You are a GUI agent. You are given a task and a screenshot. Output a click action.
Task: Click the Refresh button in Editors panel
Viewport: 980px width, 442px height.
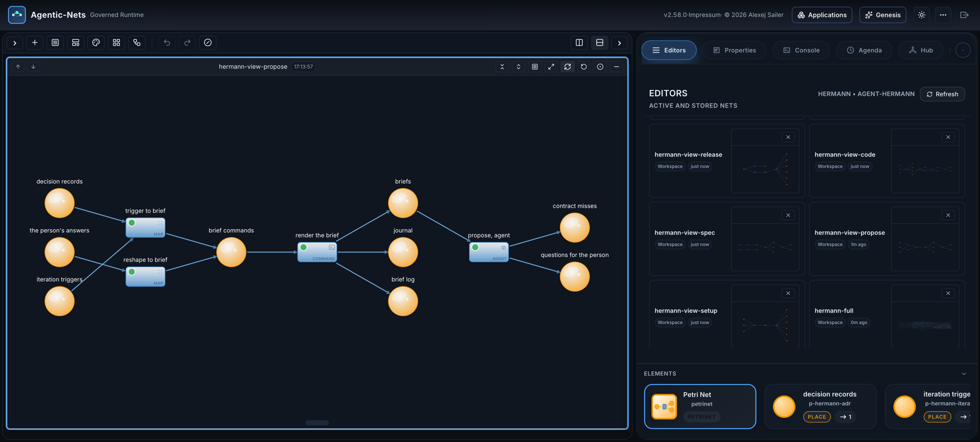(942, 94)
